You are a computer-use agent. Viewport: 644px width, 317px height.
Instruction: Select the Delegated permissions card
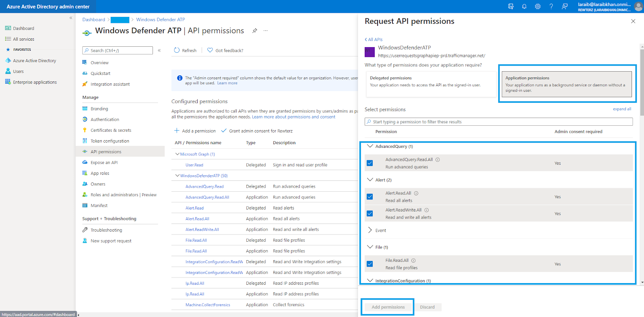click(x=431, y=84)
